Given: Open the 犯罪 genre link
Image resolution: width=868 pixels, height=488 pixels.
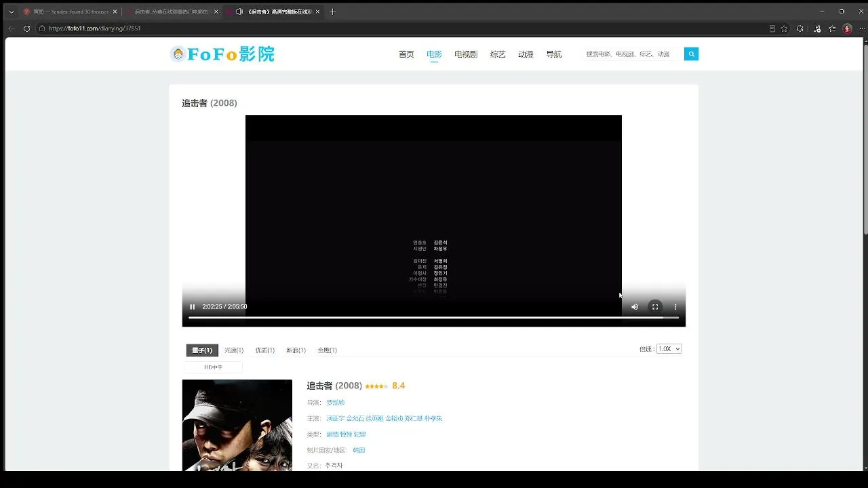Looking at the screenshot, I should click(x=359, y=434).
